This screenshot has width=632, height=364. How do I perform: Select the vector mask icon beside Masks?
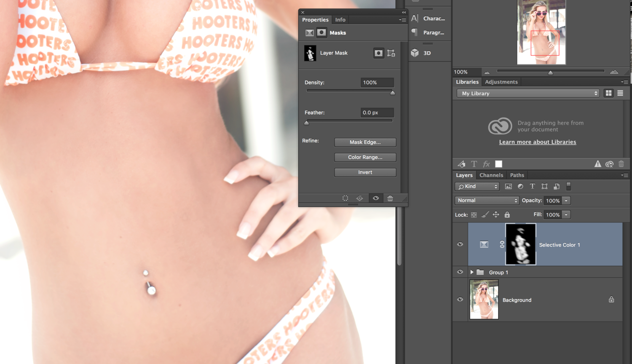(310, 32)
